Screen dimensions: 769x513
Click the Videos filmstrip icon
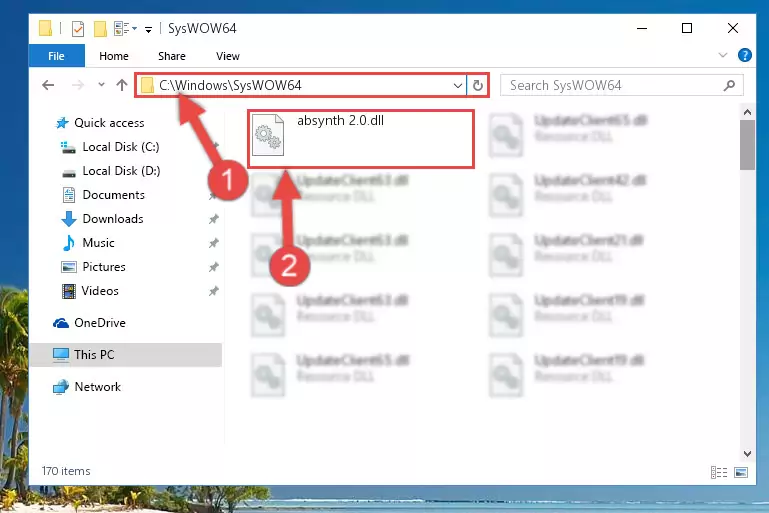click(69, 291)
